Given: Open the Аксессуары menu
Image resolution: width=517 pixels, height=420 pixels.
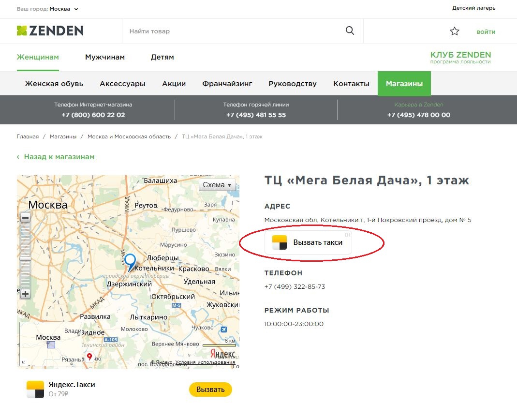Looking at the screenshot, I should [123, 84].
